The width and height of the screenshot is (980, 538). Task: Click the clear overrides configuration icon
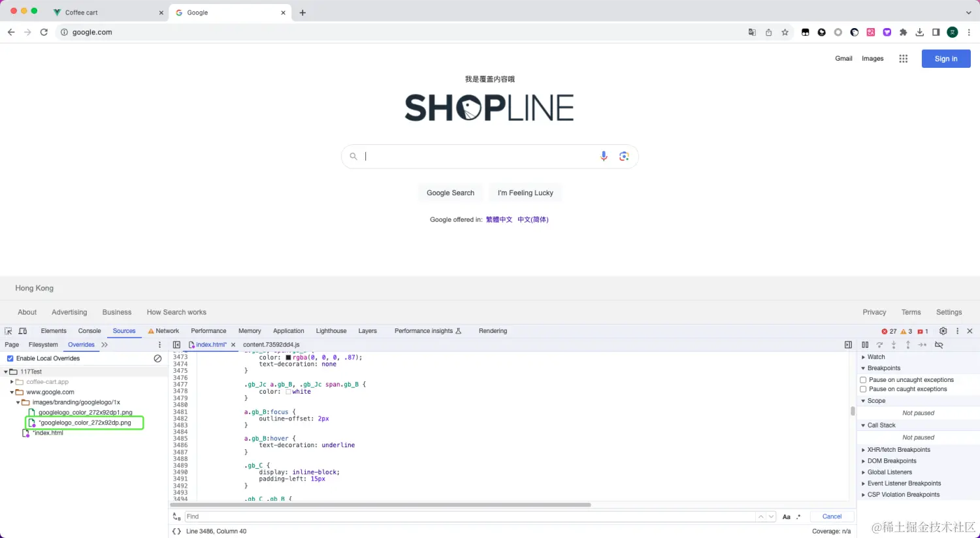point(157,358)
